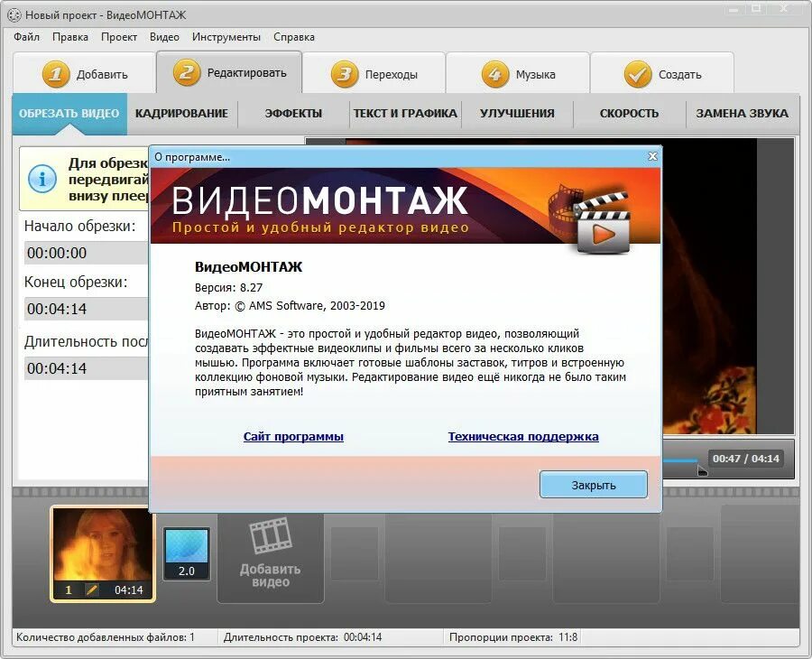Open step 4 Музыка tab

pyautogui.click(x=517, y=73)
